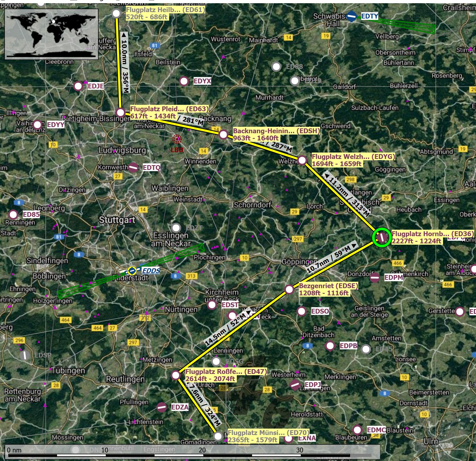The width and height of the screenshot is (476, 461).
Task: Select the "14.5nm / 52°M" leg label
Action: pos(228,327)
